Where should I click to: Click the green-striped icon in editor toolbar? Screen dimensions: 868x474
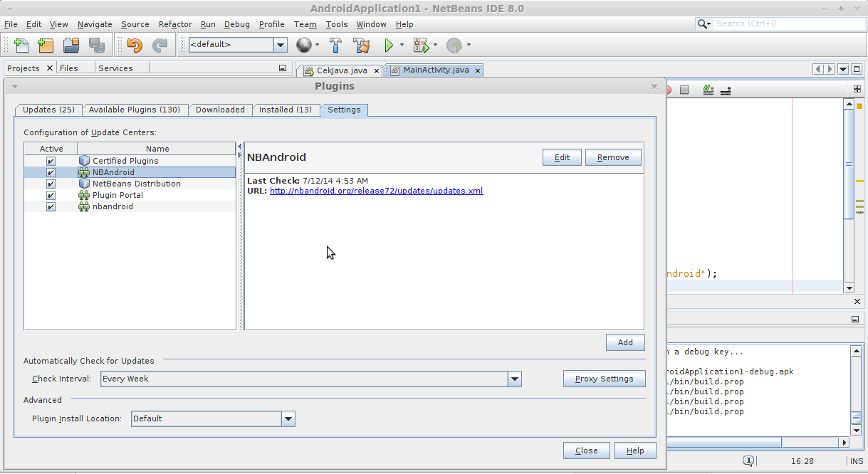tap(708, 90)
